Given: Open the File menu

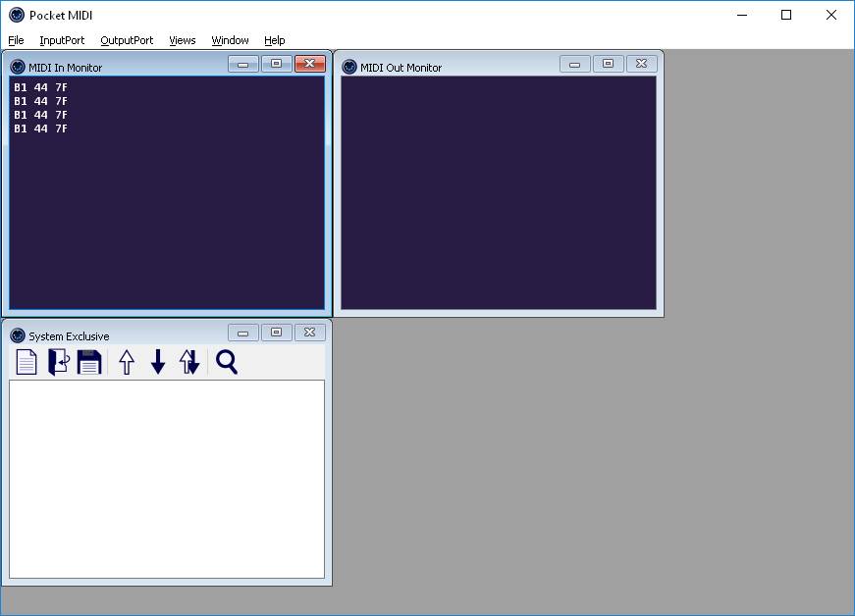Looking at the screenshot, I should tap(16, 40).
